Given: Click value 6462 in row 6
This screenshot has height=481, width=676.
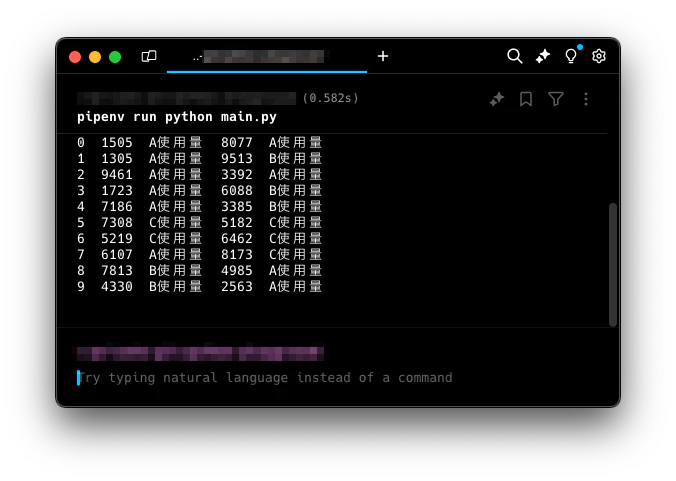Looking at the screenshot, I should pyautogui.click(x=237, y=238).
